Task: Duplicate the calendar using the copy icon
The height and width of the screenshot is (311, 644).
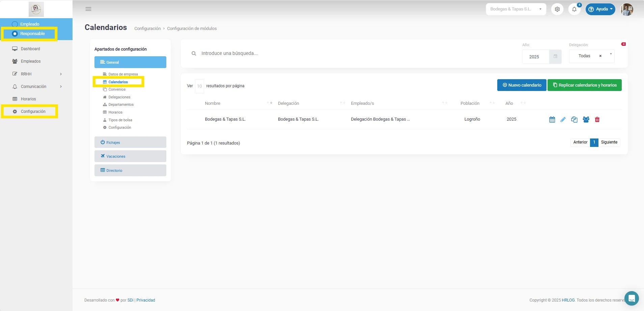Action: pyautogui.click(x=575, y=119)
